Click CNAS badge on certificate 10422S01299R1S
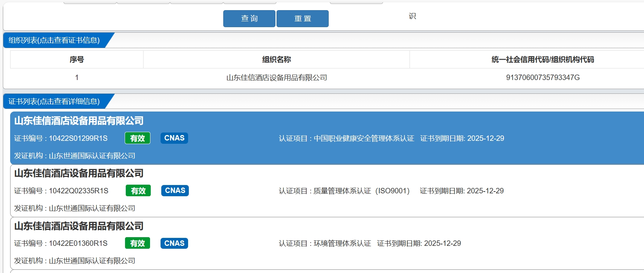The image size is (644, 273). coord(174,138)
